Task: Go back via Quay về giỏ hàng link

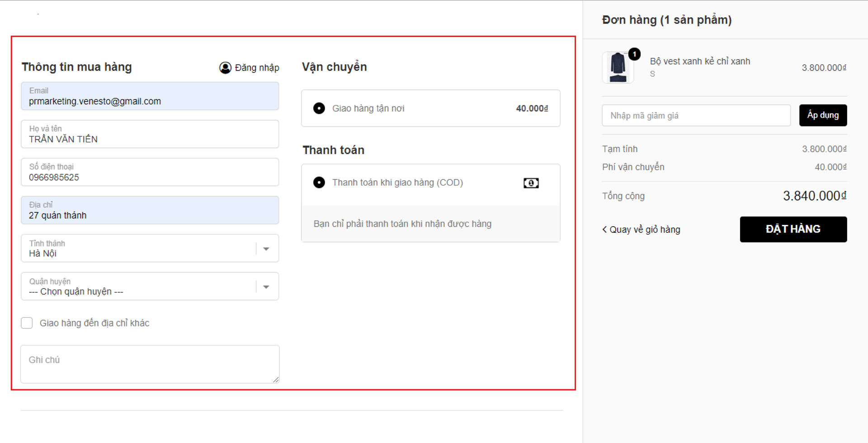Action: tap(645, 229)
